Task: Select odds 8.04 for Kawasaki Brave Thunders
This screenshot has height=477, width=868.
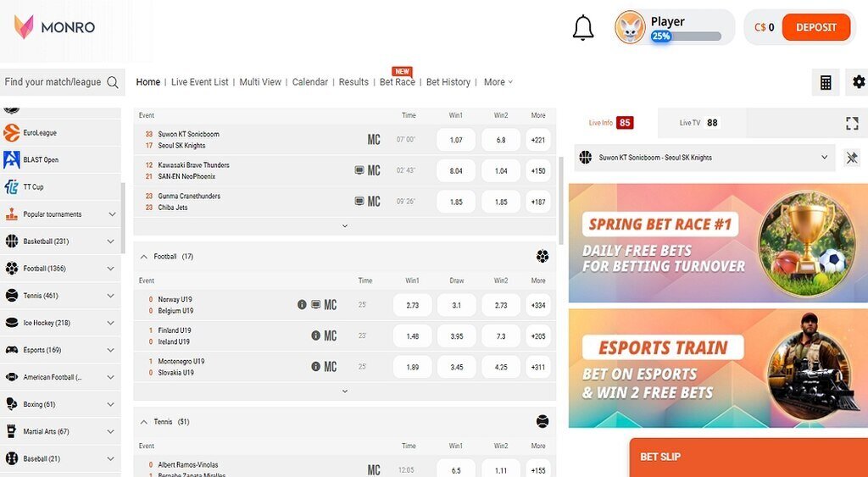Action: tap(456, 171)
